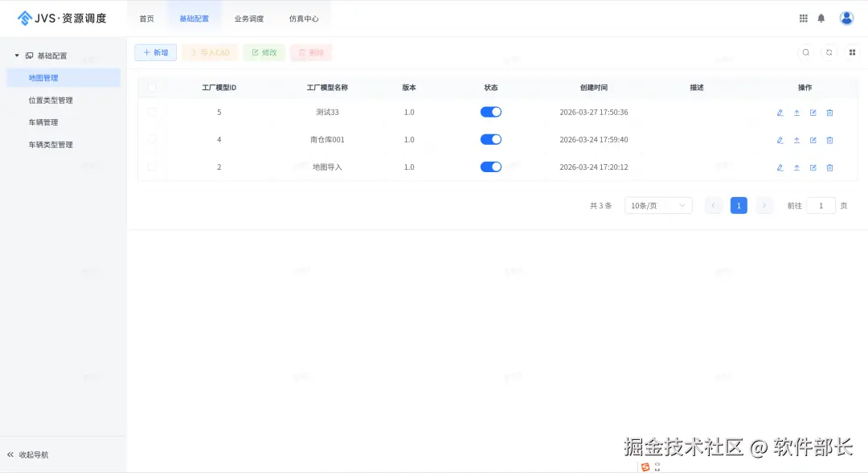Click the notification bell icon
The width and height of the screenshot is (868, 473).
pos(821,17)
